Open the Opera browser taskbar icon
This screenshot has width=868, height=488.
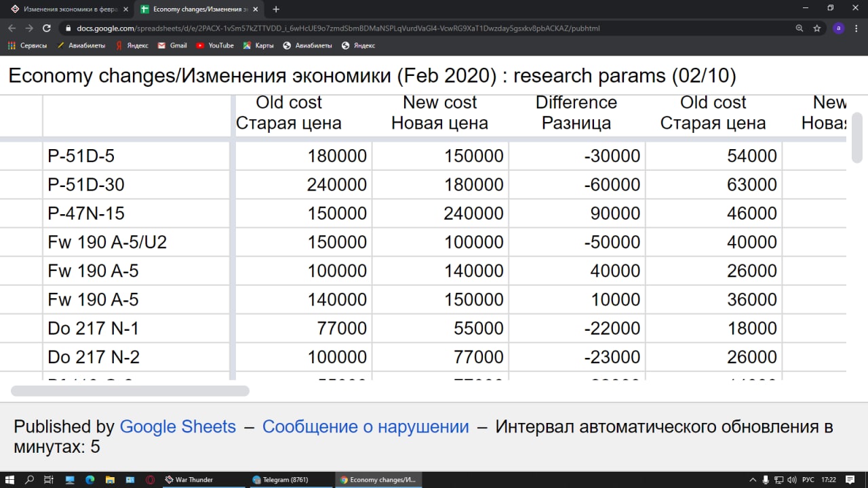pos(151,479)
